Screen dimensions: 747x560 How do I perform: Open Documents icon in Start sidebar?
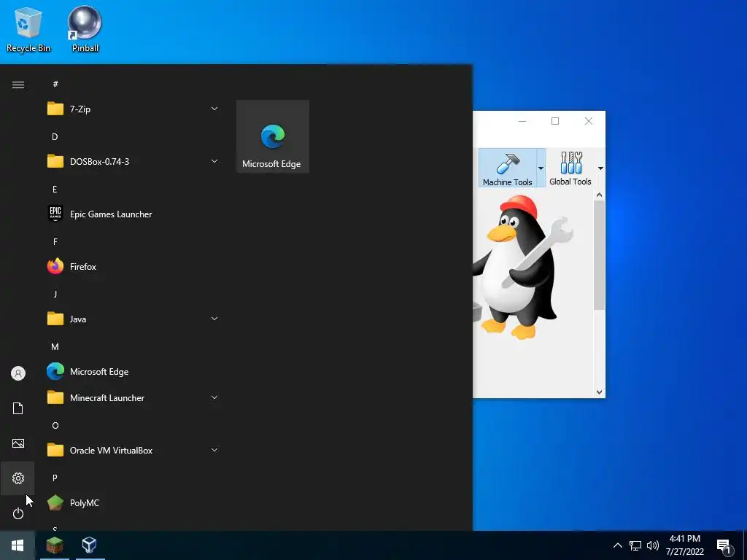coord(18,408)
